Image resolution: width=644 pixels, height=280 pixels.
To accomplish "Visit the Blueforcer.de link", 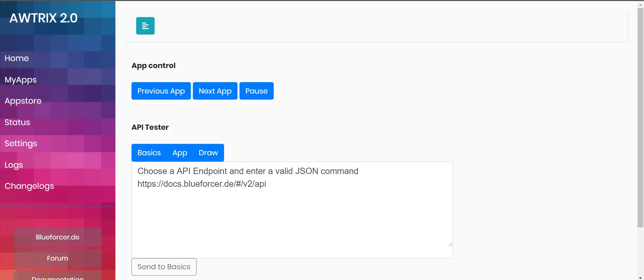I will 58,237.
